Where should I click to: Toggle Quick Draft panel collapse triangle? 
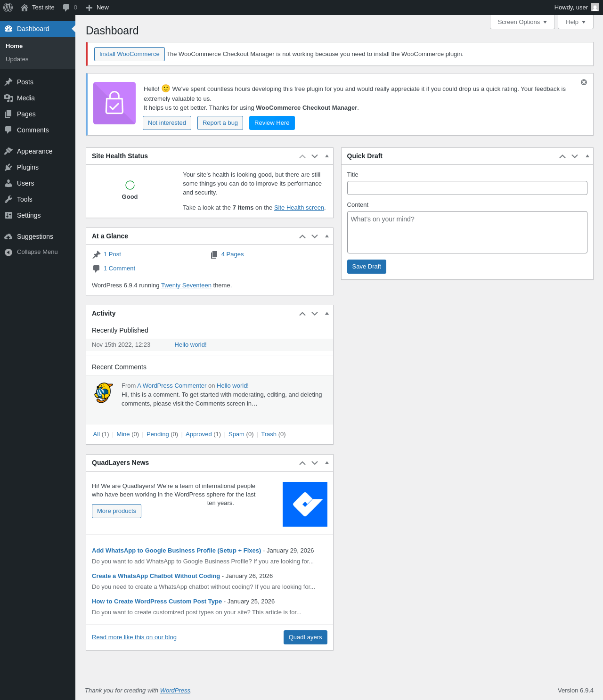click(x=587, y=156)
